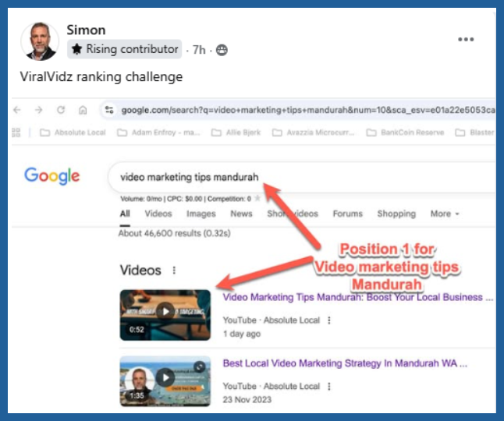Open the site info icon in address bar

[x=109, y=110]
